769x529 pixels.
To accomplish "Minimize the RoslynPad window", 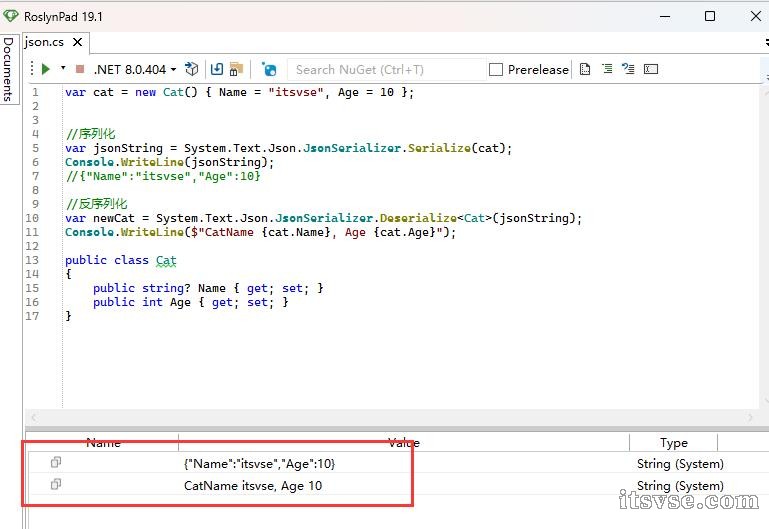I will (x=665, y=16).
